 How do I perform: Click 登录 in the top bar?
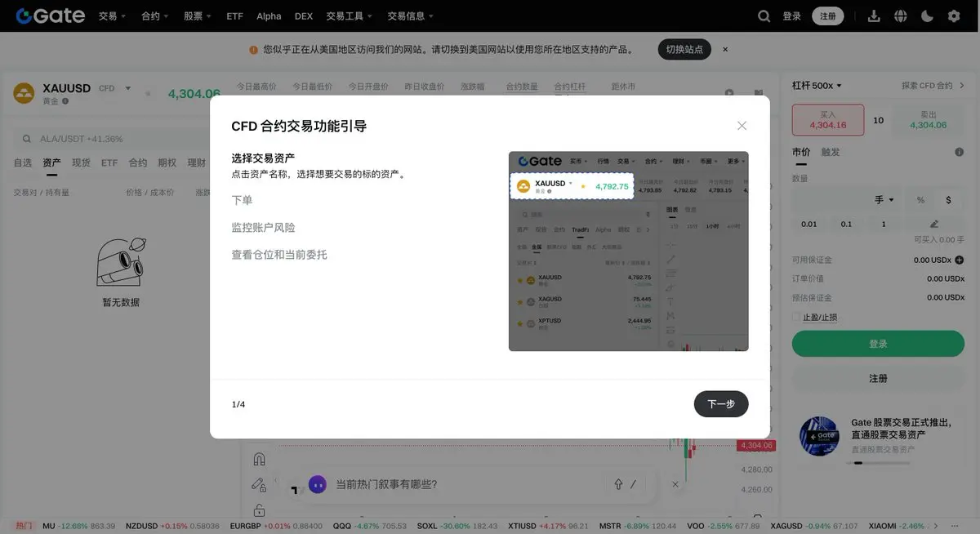click(x=792, y=16)
